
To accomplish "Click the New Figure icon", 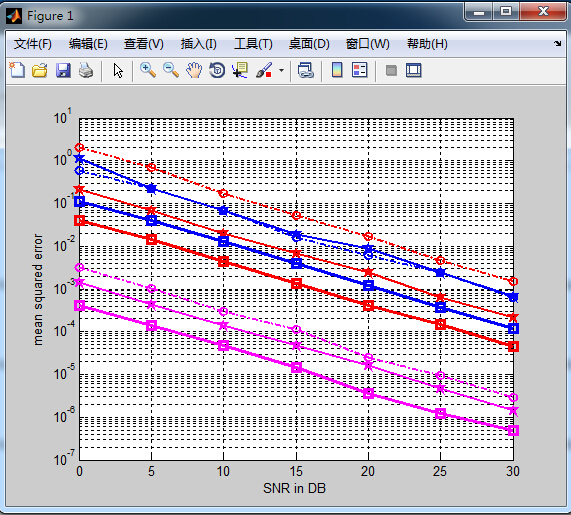I will click(x=17, y=70).
